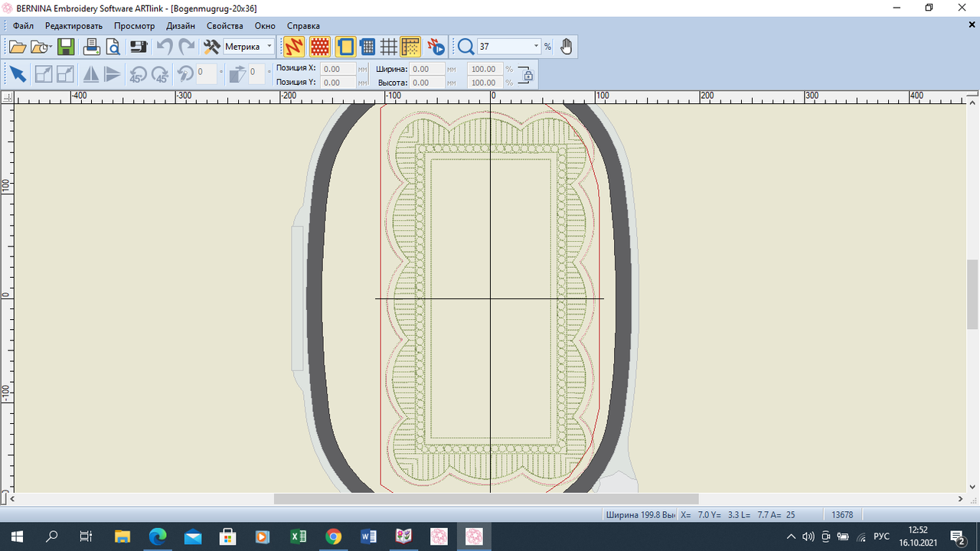Select the arrow Select Object tool
The image size is (980, 551).
[18, 74]
